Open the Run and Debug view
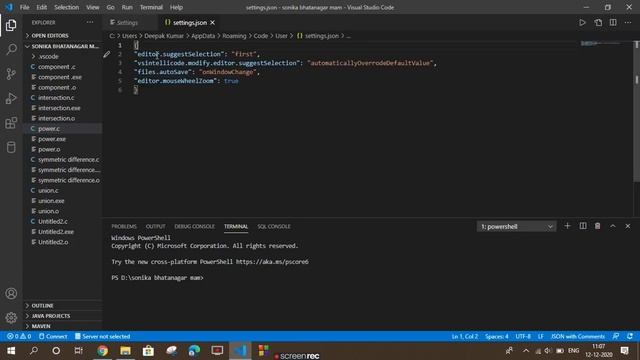The image size is (640, 360). (11, 98)
